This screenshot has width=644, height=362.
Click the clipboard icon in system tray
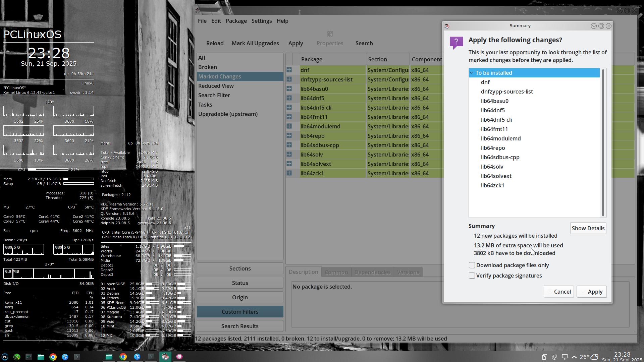[544, 357]
